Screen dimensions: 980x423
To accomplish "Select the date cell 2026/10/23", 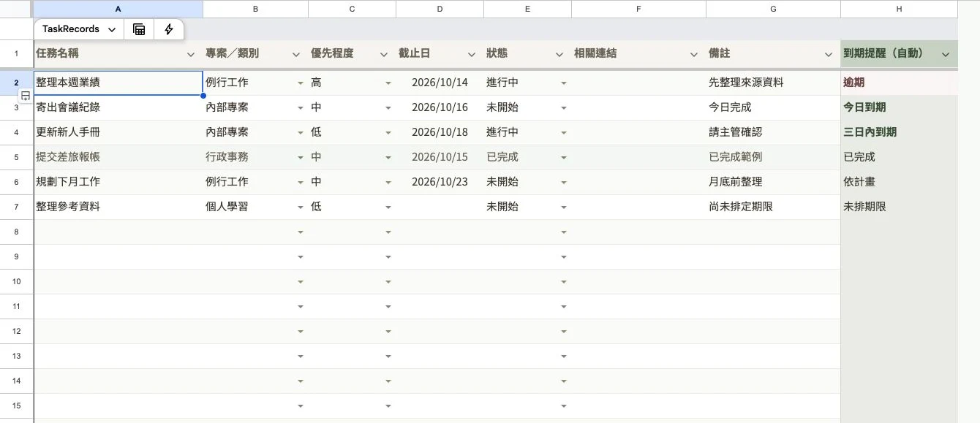I will click(x=440, y=182).
